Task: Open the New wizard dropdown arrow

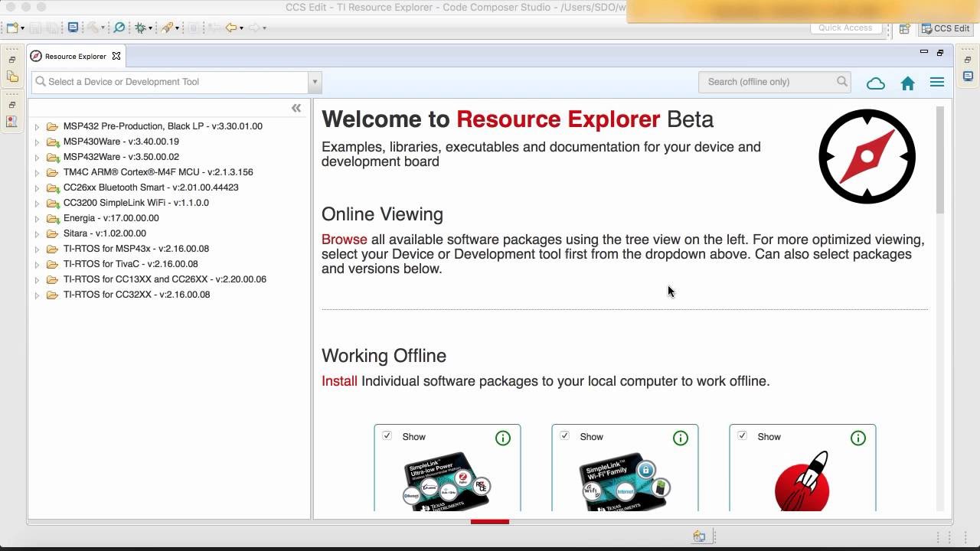Action: [23, 28]
